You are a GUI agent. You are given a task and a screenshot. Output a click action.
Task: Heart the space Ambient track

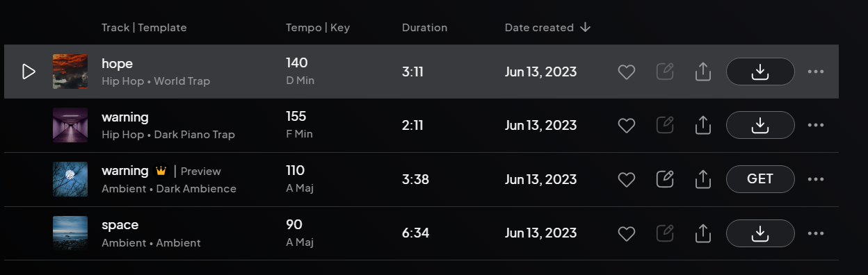pos(627,233)
